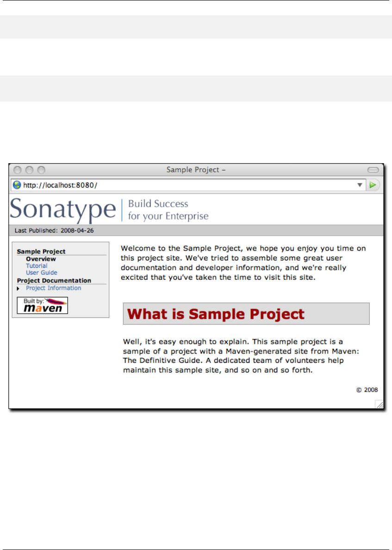The image size is (392, 550).
Task: Click the © 2008 footer text
Action: pyautogui.click(x=367, y=390)
